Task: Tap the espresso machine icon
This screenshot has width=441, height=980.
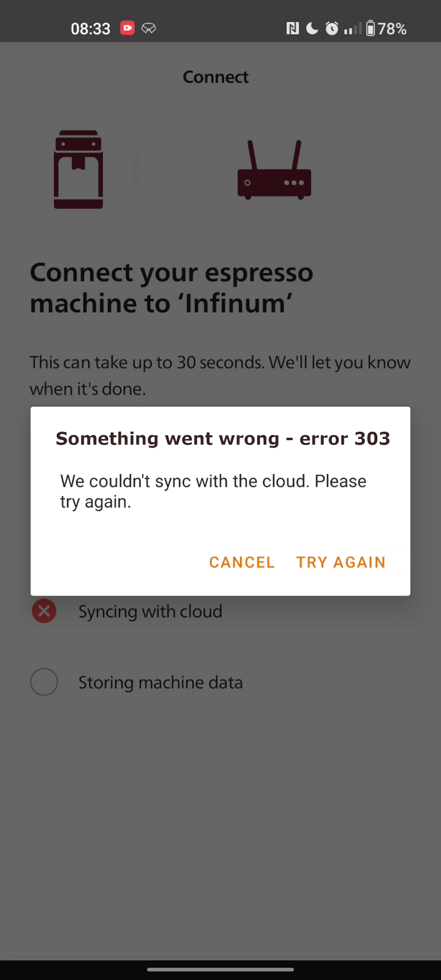Action: click(78, 169)
